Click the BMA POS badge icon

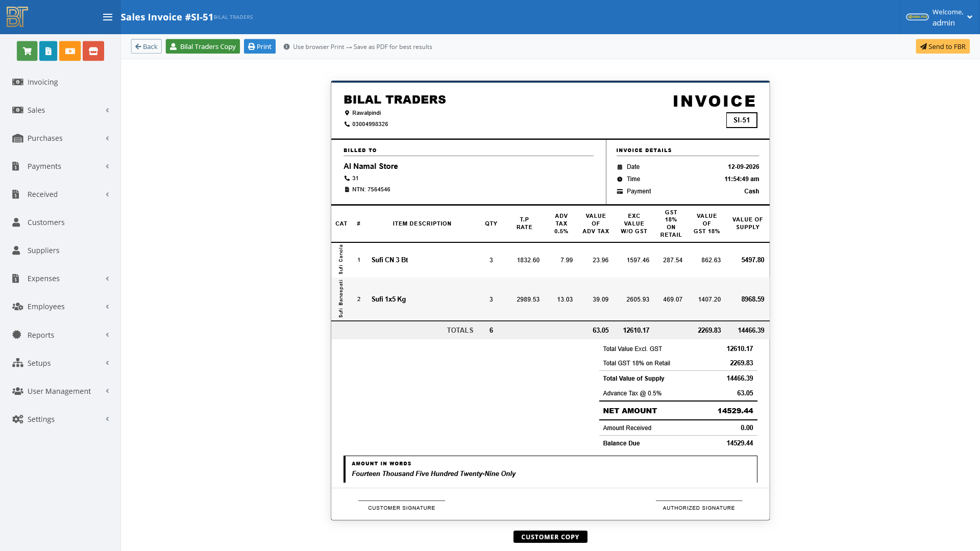pos(917,17)
